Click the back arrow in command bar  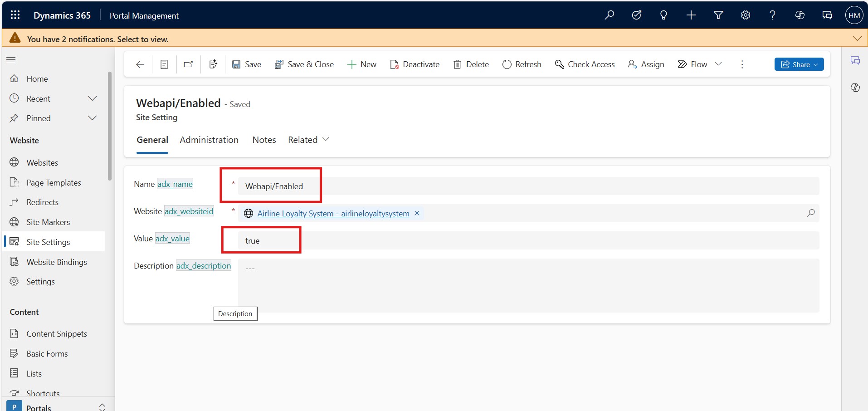point(140,64)
